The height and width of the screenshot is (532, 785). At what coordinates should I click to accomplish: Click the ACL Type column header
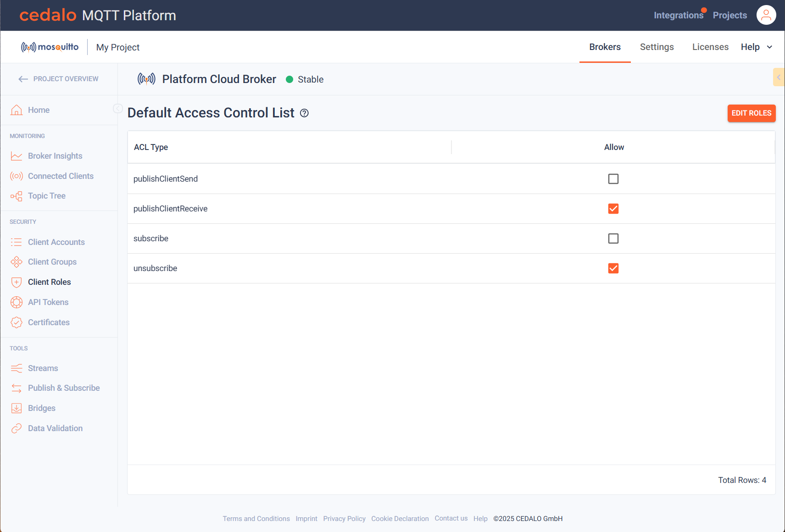coord(151,147)
